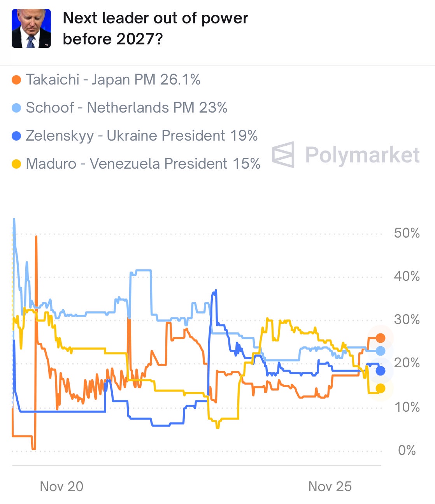This screenshot has width=435, height=504.
Task: Click the 50% y-axis gridline label
Action: click(407, 233)
